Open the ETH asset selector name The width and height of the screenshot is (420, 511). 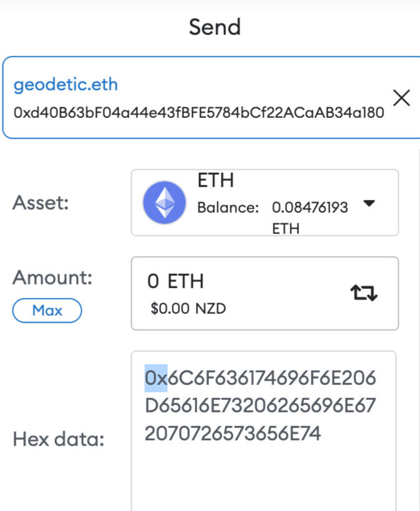click(x=215, y=181)
